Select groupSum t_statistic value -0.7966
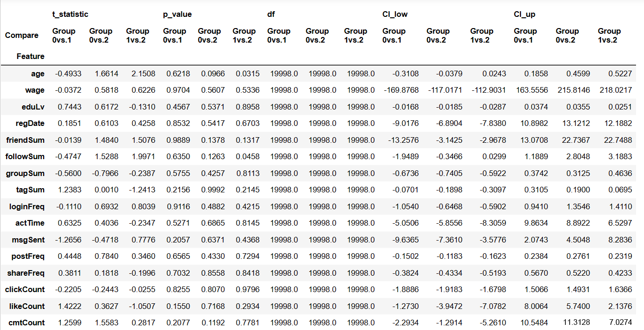Image resolution: width=644 pixels, height=330 pixels. (x=106, y=173)
